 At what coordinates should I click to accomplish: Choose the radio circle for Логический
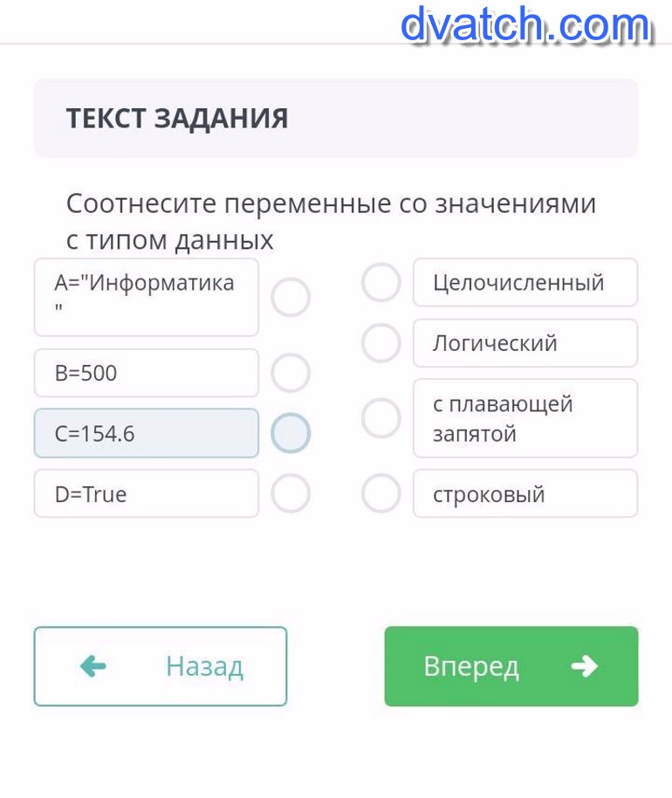[x=381, y=343]
